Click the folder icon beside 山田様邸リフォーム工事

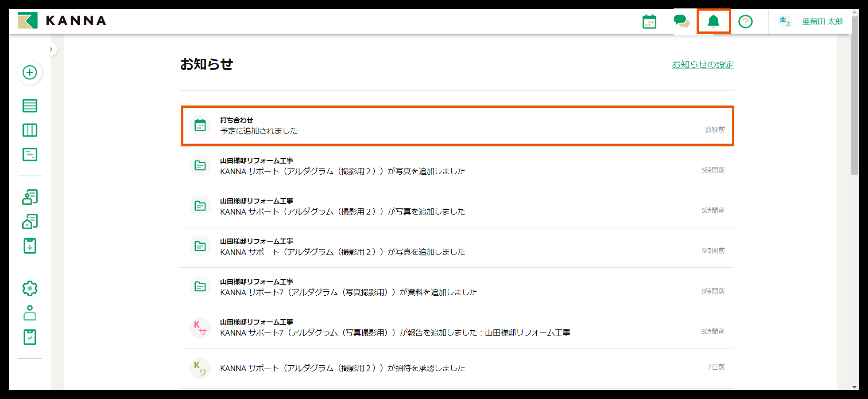[200, 165]
